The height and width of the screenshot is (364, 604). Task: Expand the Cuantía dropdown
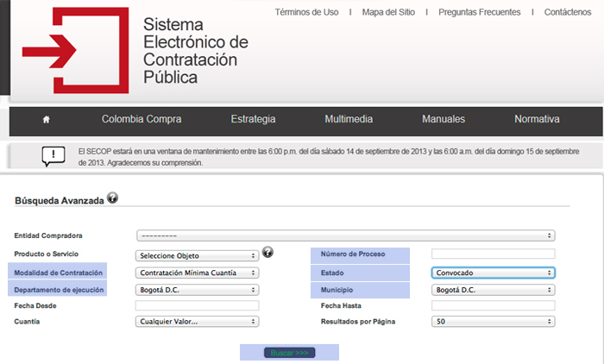198,322
